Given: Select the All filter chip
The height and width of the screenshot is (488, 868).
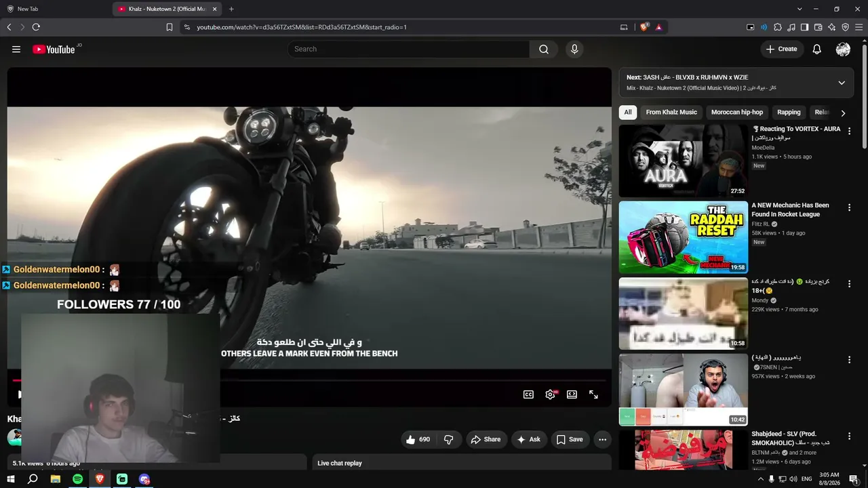Looking at the screenshot, I should [x=628, y=113].
